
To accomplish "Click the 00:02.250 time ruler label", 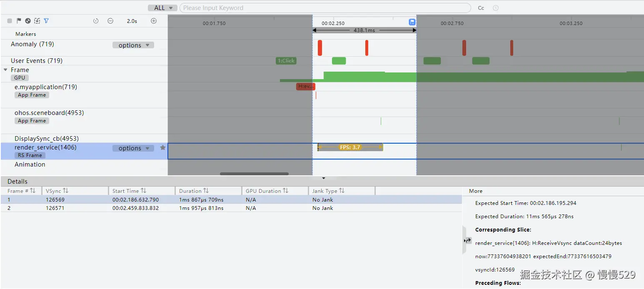I will click(333, 23).
